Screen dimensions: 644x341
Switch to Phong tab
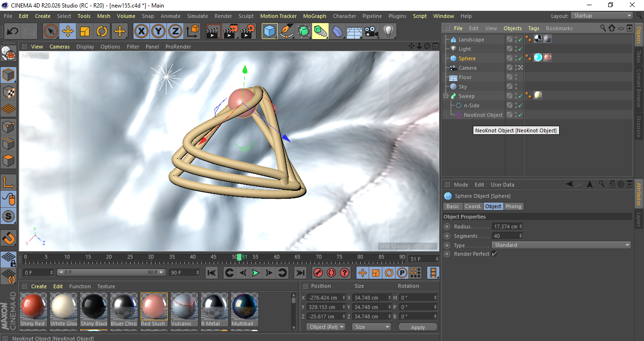point(513,206)
